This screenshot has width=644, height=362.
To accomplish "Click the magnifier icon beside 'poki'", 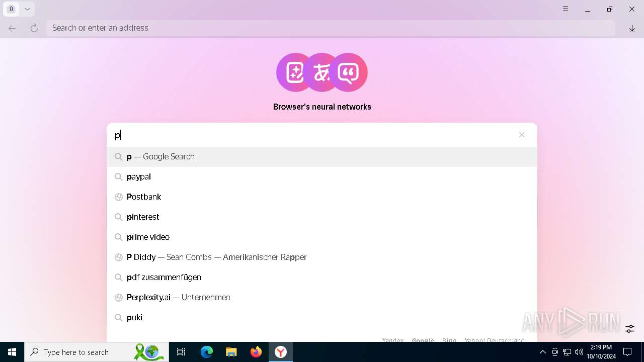I will tap(119, 318).
